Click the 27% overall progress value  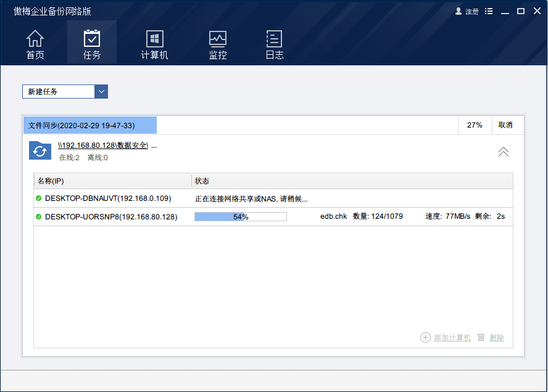(475, 125)
